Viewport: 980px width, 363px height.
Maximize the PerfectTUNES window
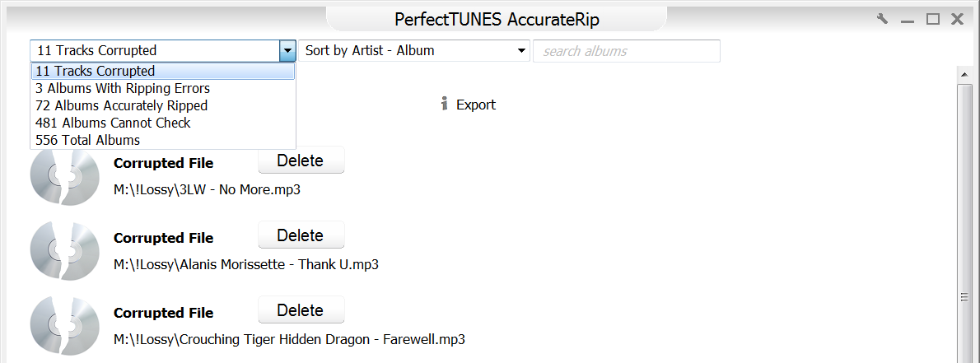(x=932, y=20)
